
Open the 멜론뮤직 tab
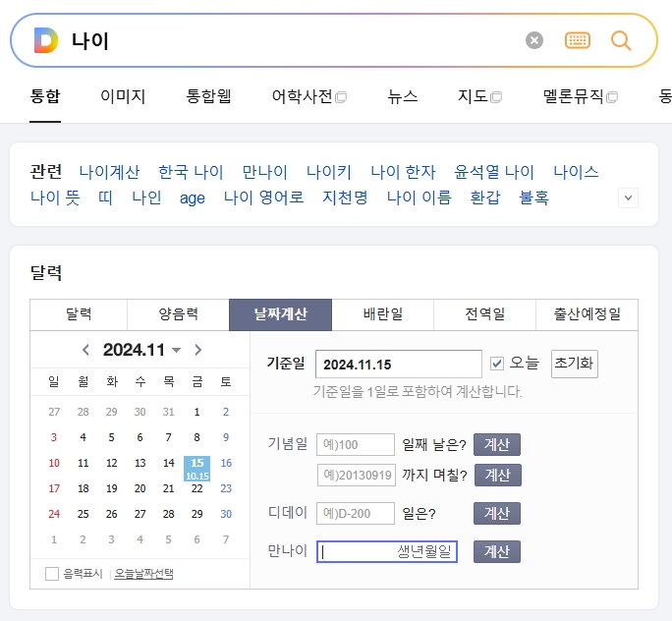[581, 96]
